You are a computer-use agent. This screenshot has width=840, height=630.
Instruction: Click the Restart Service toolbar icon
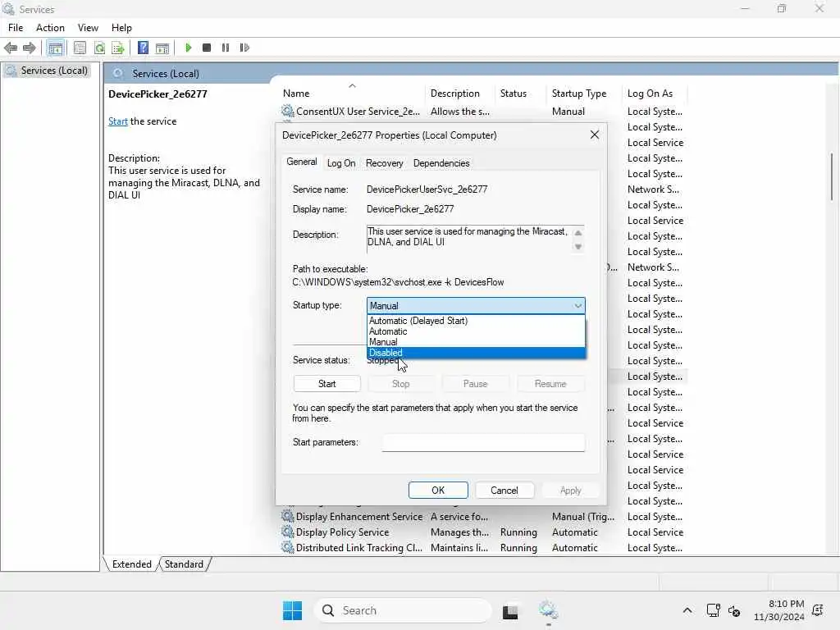point(244,48)
